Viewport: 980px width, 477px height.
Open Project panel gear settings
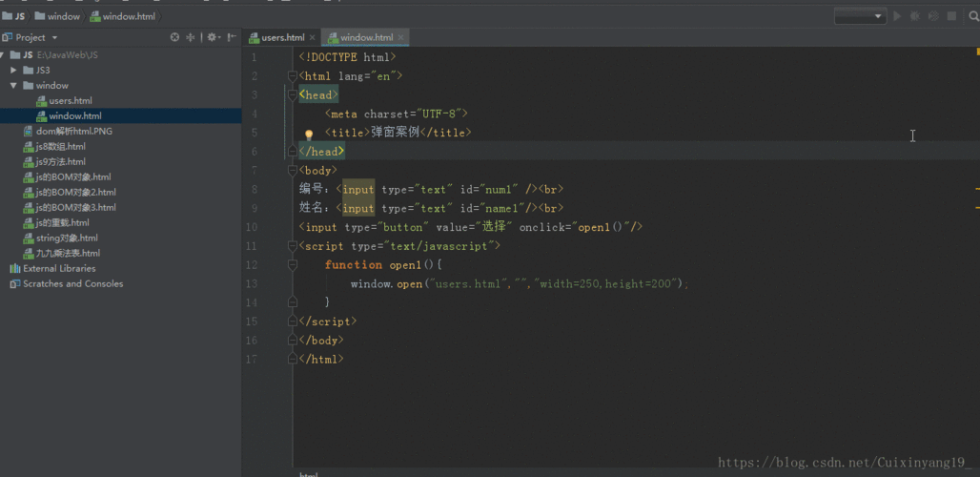point(213,37)
